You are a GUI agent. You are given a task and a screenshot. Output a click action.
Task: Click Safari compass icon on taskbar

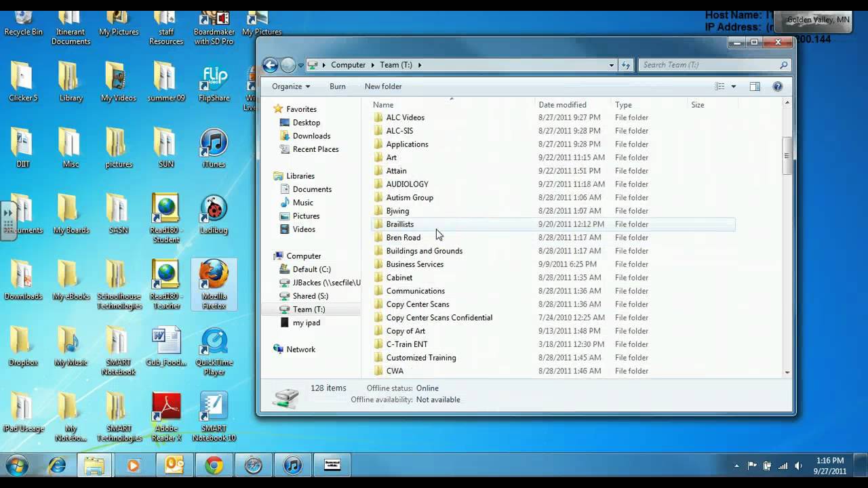254,466
